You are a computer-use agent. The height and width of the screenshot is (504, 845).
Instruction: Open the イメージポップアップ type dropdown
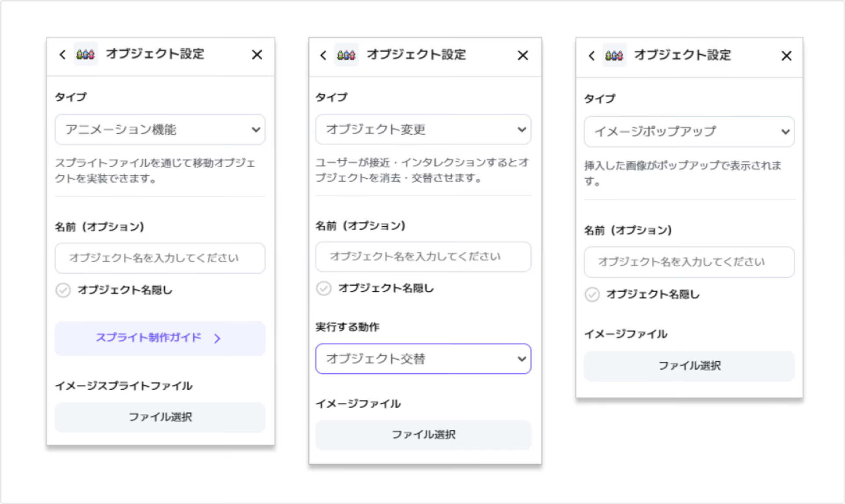coord(689,132)
